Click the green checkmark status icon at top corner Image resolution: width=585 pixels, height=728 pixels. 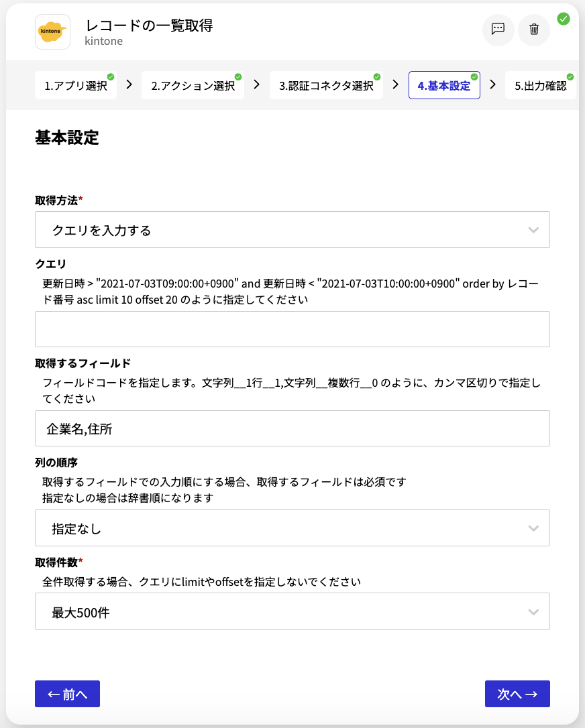(563, 19)
